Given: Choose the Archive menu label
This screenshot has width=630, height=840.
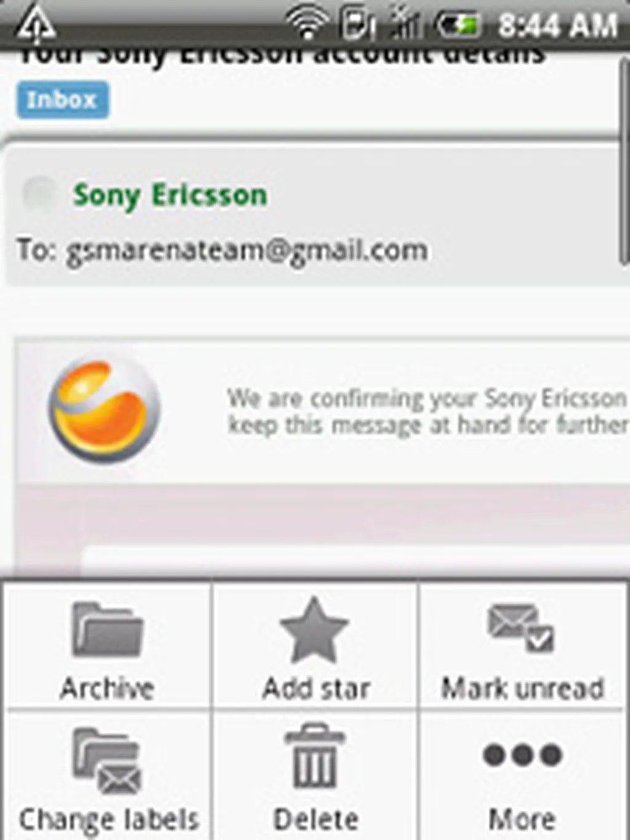Looking at the screenshot, I should tap(107, 687).
